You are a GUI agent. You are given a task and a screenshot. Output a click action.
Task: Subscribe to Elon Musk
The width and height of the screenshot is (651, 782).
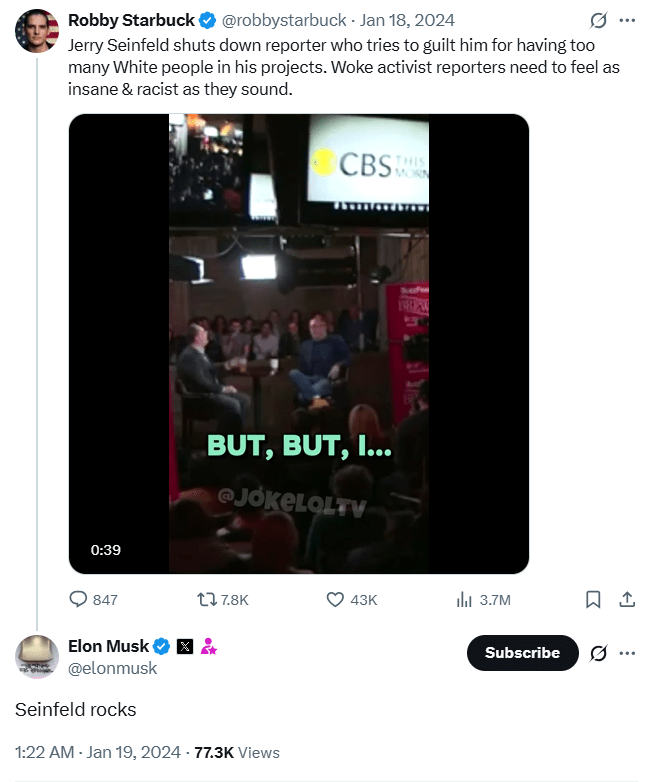coord(522,653)
